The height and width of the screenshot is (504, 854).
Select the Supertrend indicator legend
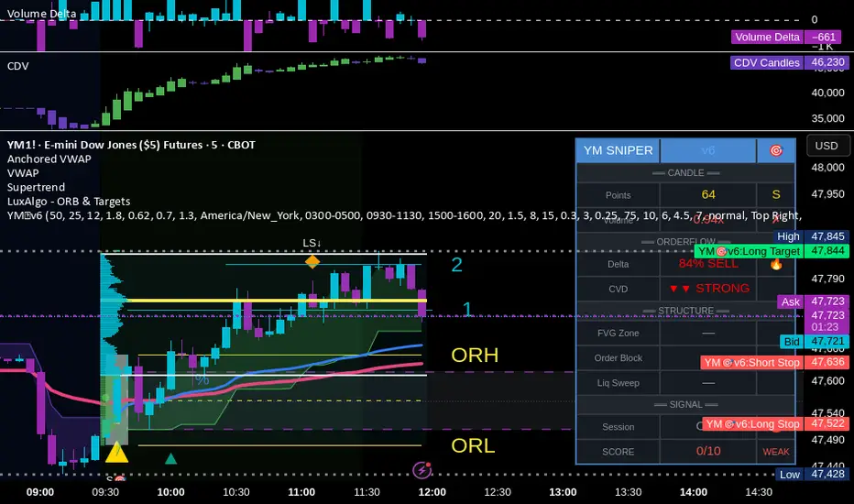pos(36,188)
